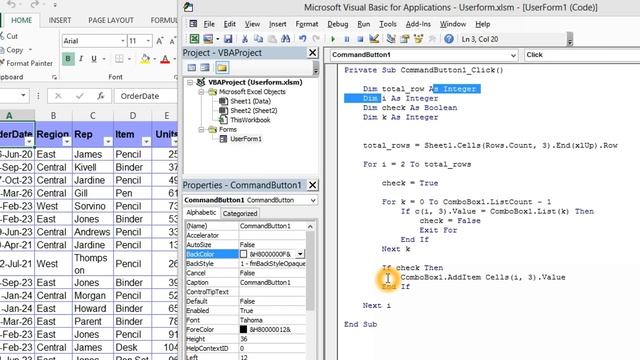Open Object Browser toolbar icon

pyautogui.click(x=418, y=39)
